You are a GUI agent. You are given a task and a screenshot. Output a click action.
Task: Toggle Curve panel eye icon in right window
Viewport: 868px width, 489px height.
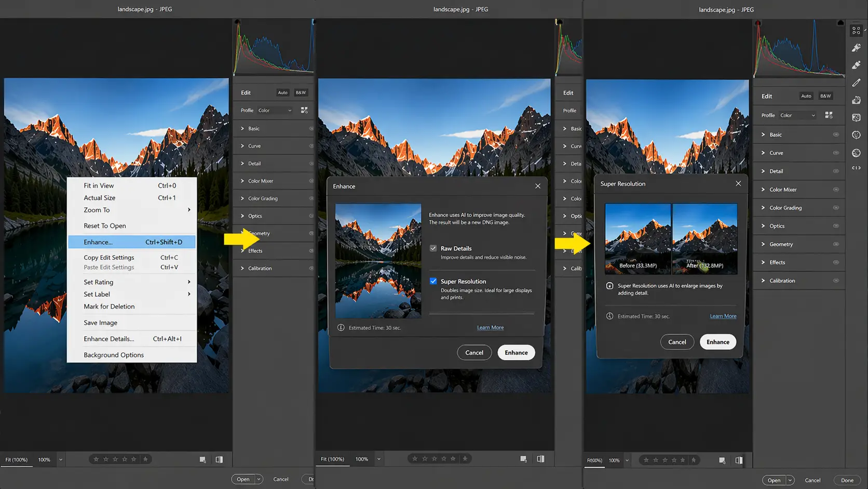coord(836,153)
